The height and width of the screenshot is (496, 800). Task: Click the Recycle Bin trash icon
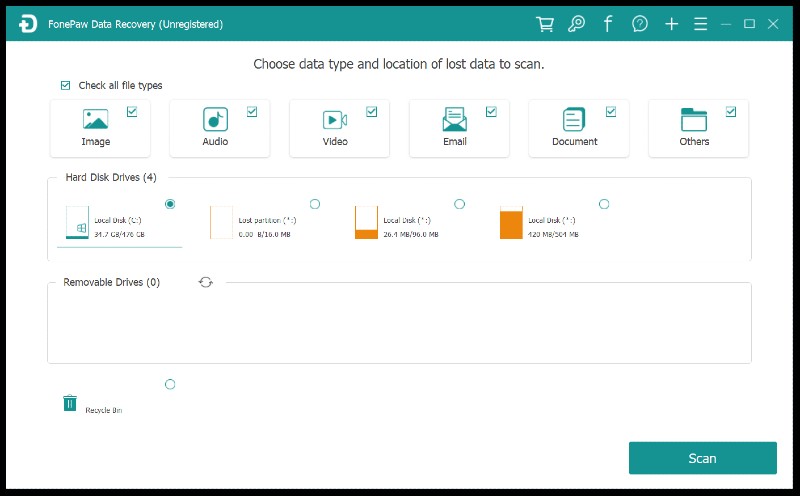point(70,403)
